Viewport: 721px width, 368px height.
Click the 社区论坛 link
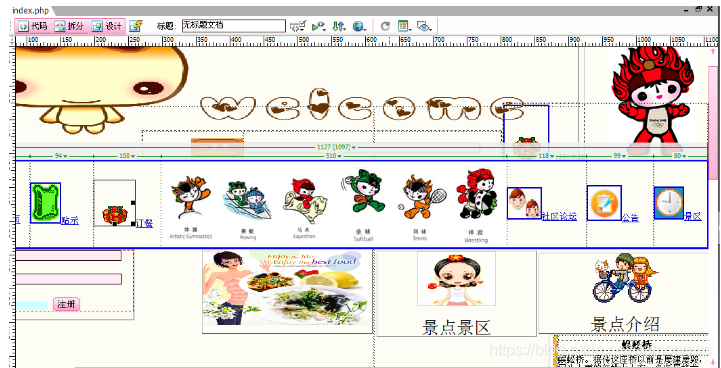(559, 217)
